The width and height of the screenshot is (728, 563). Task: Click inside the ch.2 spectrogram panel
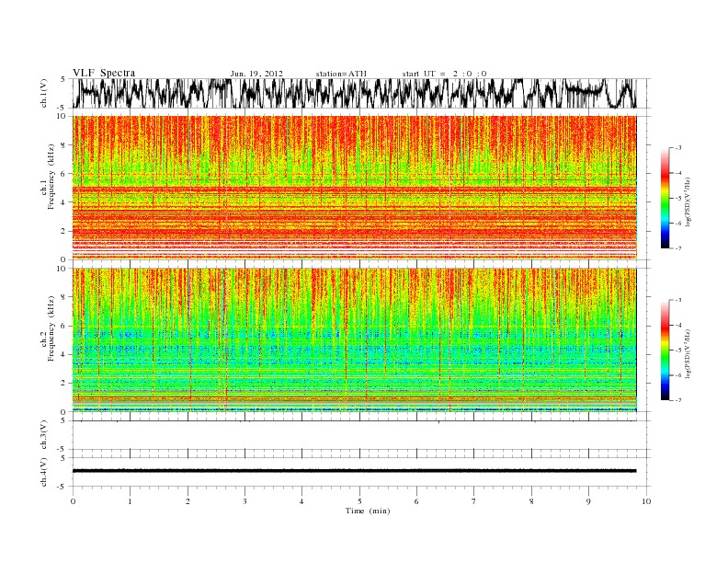pos(355,339)
